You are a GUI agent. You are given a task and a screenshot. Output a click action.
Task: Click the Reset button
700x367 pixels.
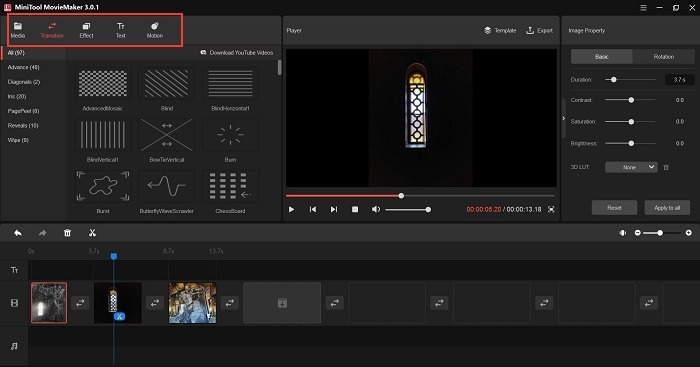614,208
